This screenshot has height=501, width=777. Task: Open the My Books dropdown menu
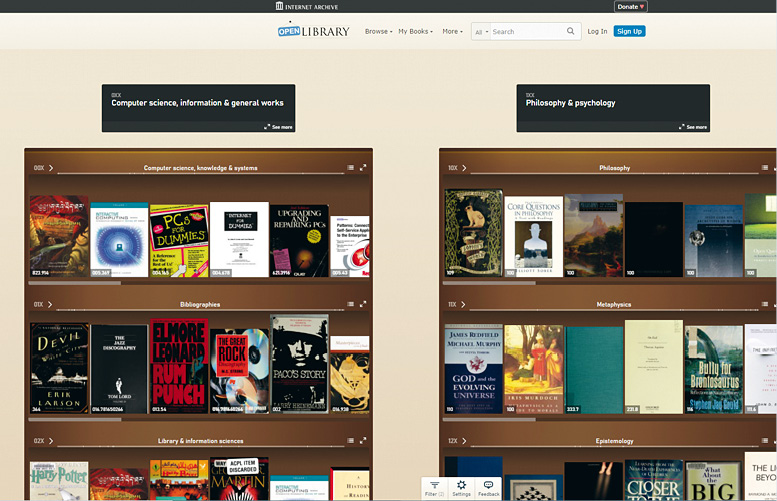click(x=415, y=31)
